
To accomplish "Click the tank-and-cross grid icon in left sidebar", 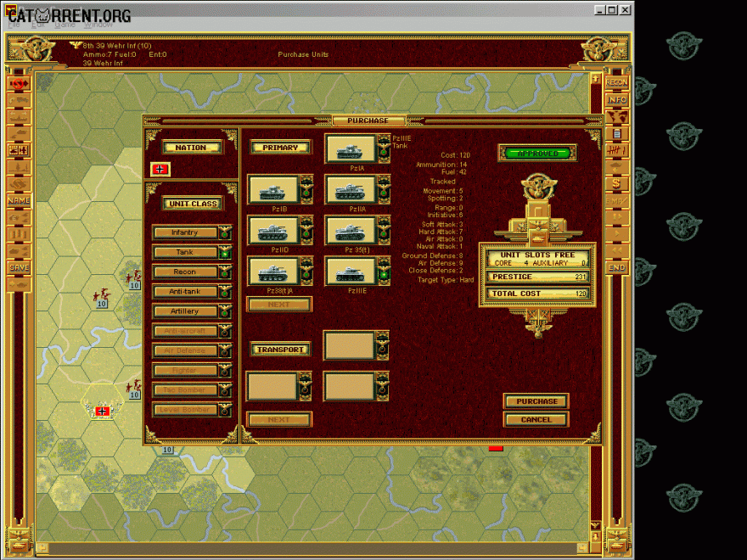I will point(19,150).
